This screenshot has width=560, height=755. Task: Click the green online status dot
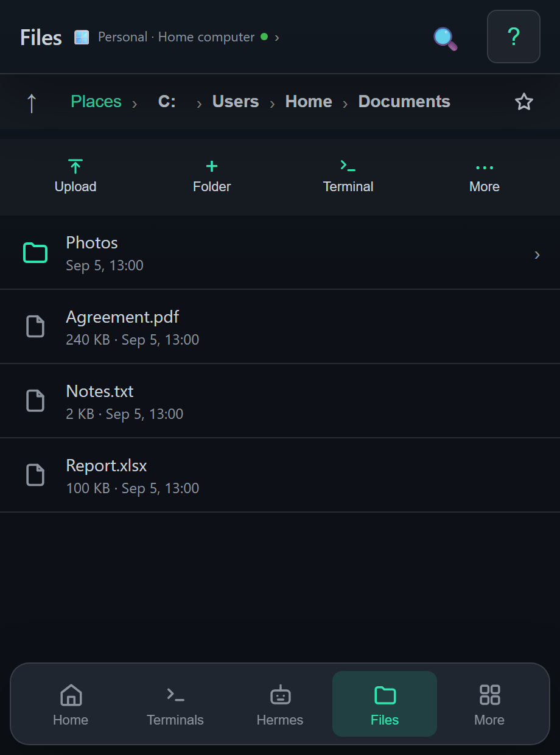tap(264, 37)
